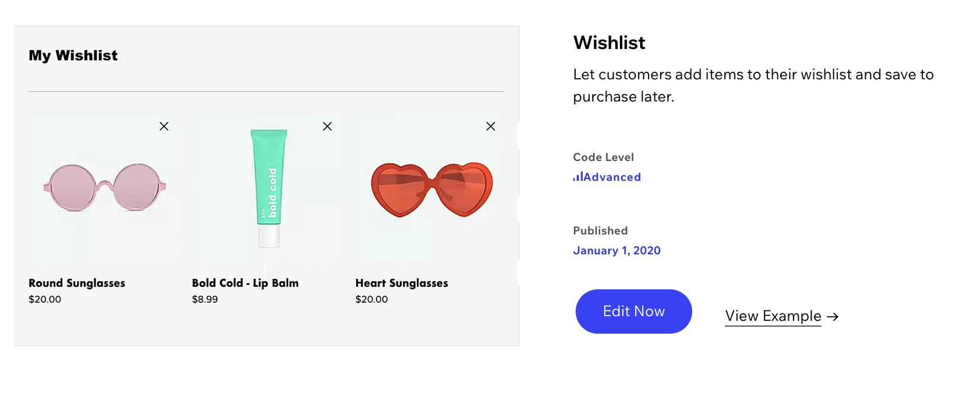The height and width of the screenshot is (399, 980).
Task: Click the Code Level label
Action: (603, 157)
